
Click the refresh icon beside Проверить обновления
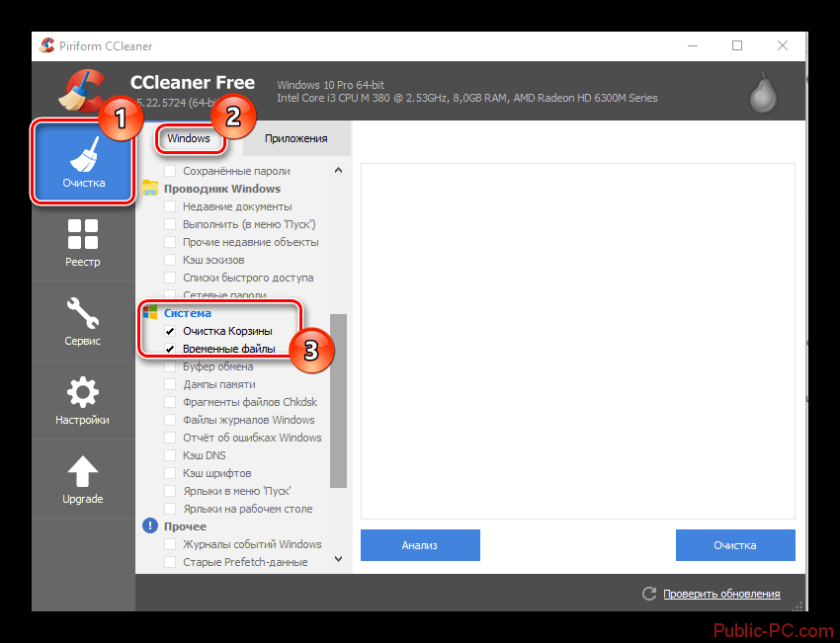(649, 594)
